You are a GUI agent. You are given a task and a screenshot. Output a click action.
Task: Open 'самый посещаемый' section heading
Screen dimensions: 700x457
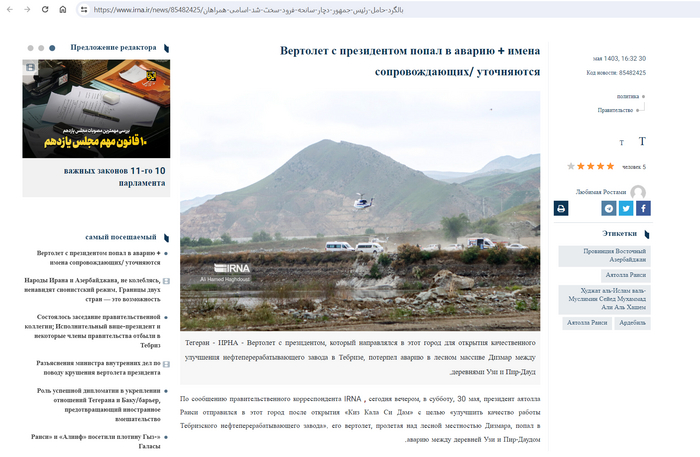click(121, 237)
